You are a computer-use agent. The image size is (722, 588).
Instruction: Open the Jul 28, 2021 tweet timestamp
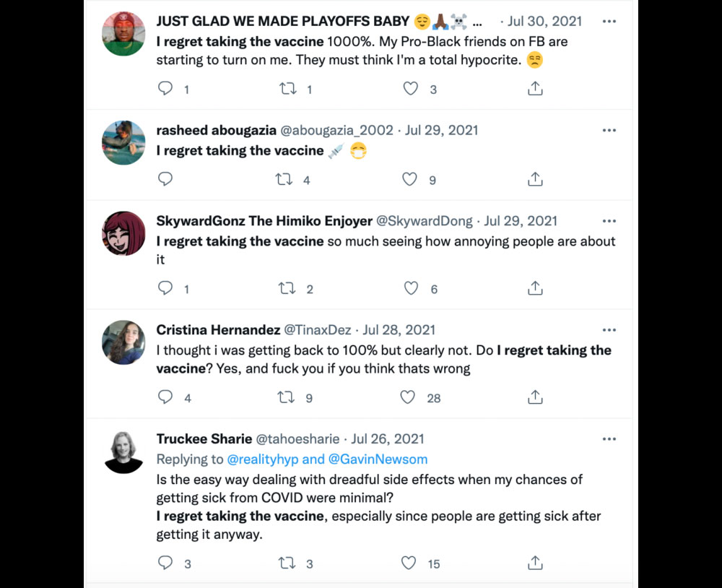399,330
